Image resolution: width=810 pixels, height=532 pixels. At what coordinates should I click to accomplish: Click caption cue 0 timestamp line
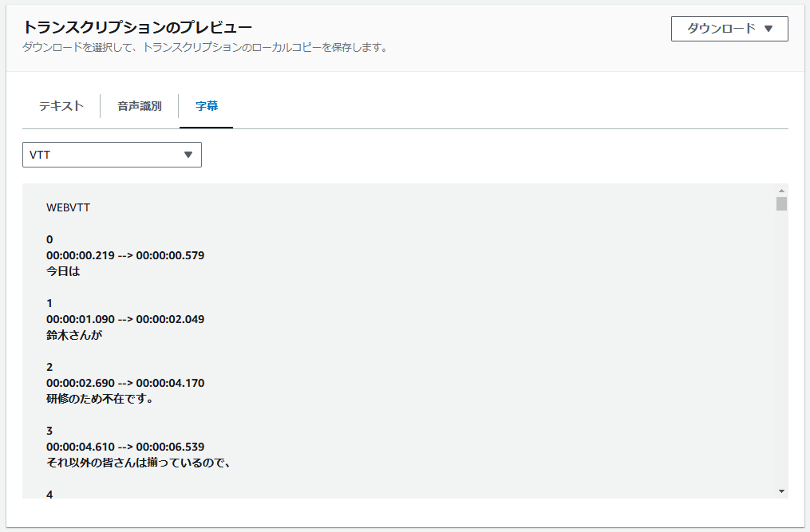(125, 255)
